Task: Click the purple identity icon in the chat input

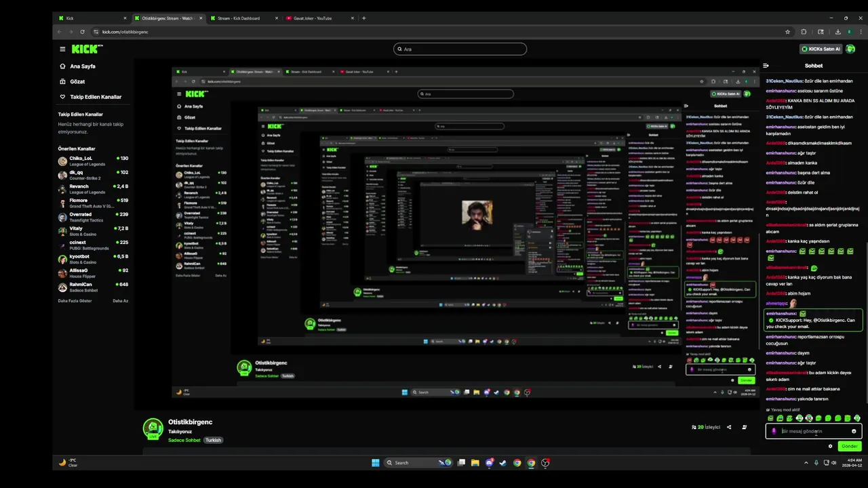Action: pyautogui.click(x=774, y=431)
